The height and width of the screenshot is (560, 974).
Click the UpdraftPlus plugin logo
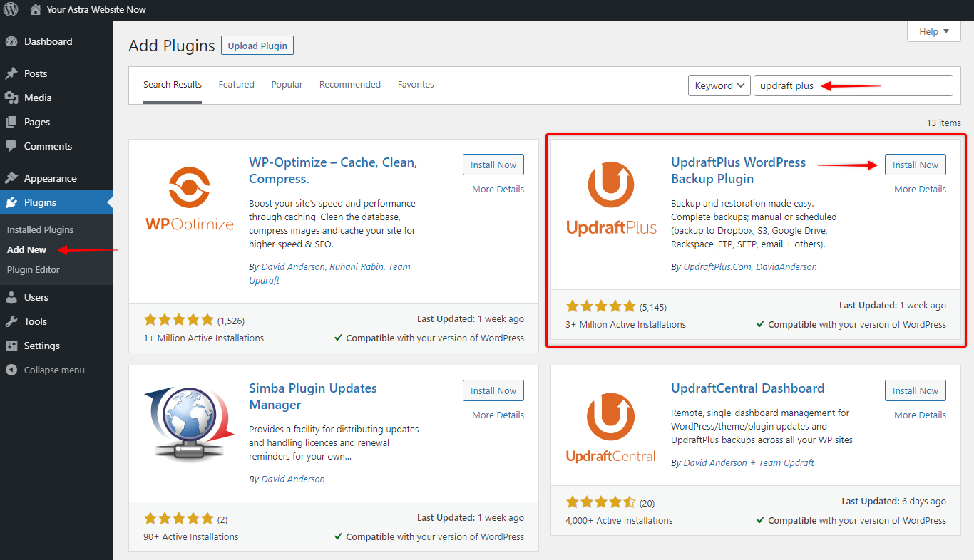[611, 199]
